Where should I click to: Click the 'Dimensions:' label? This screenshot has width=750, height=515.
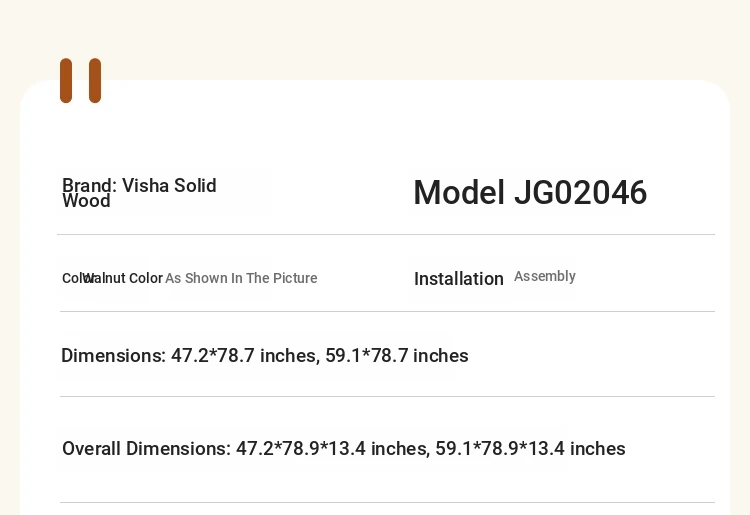click(x=114, y=356)
